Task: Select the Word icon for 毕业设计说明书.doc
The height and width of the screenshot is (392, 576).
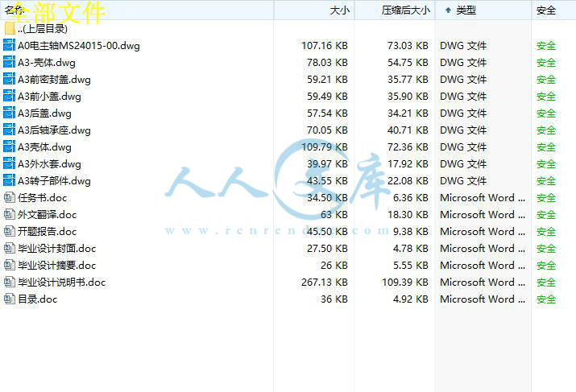Action: coord(9,282)
